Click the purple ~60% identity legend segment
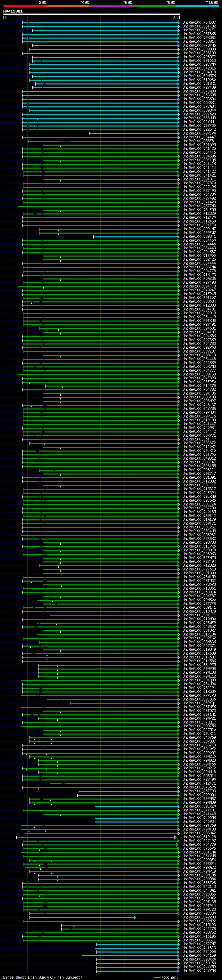Screen dimensions: 222x980 click(x=111, y=6)
